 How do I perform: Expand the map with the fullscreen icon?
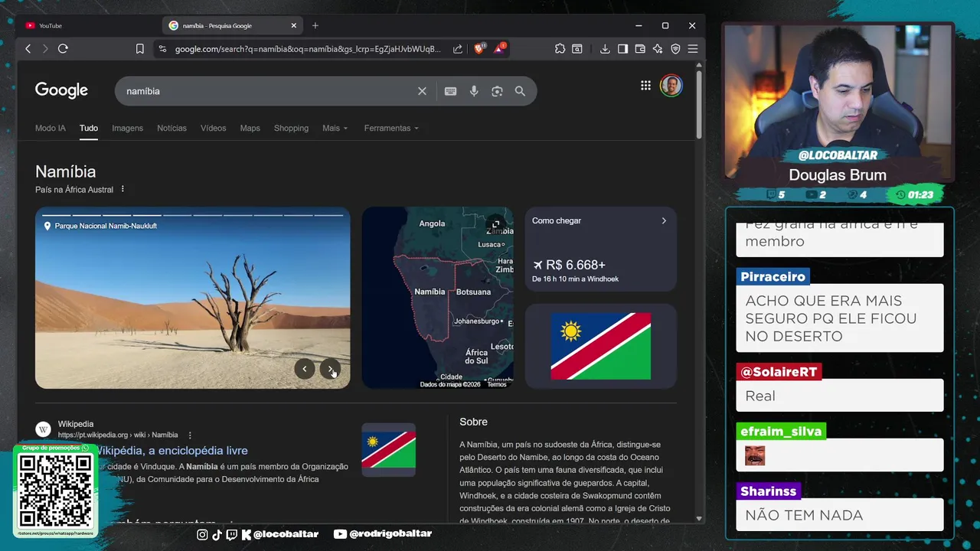(495, 224)
